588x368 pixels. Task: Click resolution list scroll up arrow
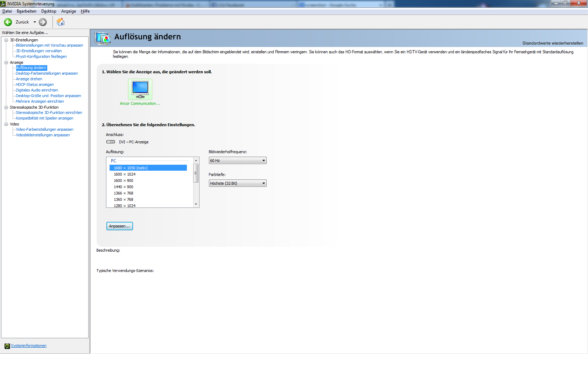click(196, 160)
